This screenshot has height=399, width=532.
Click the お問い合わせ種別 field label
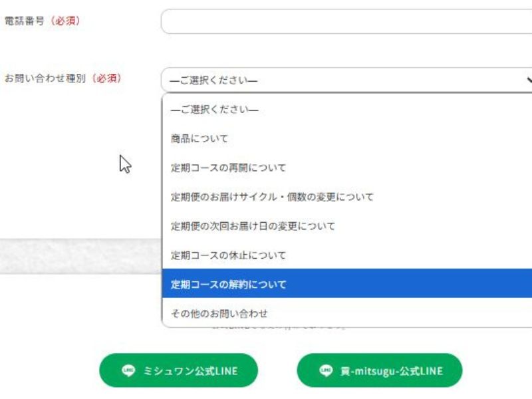point(45,78)
